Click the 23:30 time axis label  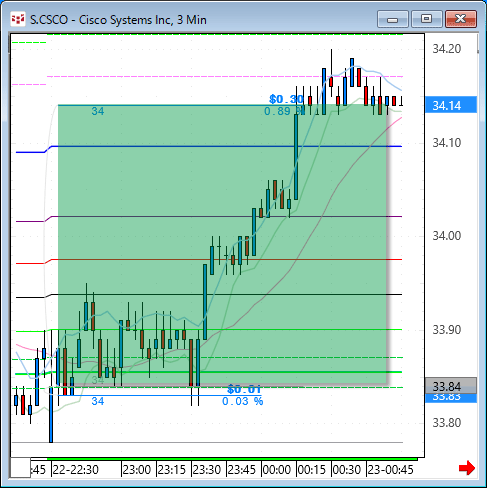tap(207, 470)
